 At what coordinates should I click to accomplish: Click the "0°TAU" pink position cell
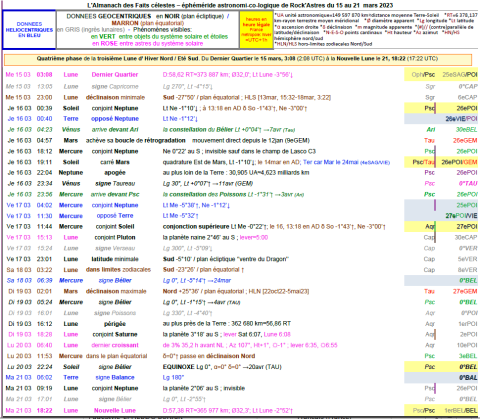tap(468, 184)
